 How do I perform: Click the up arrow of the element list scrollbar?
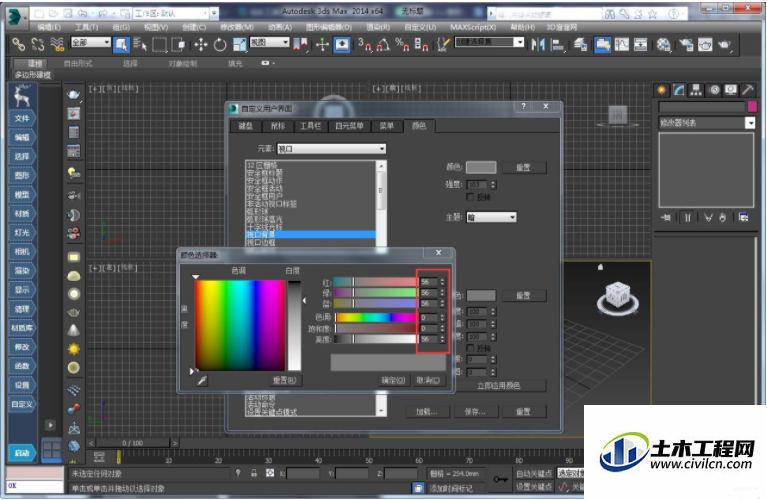(x=381, y=166)
